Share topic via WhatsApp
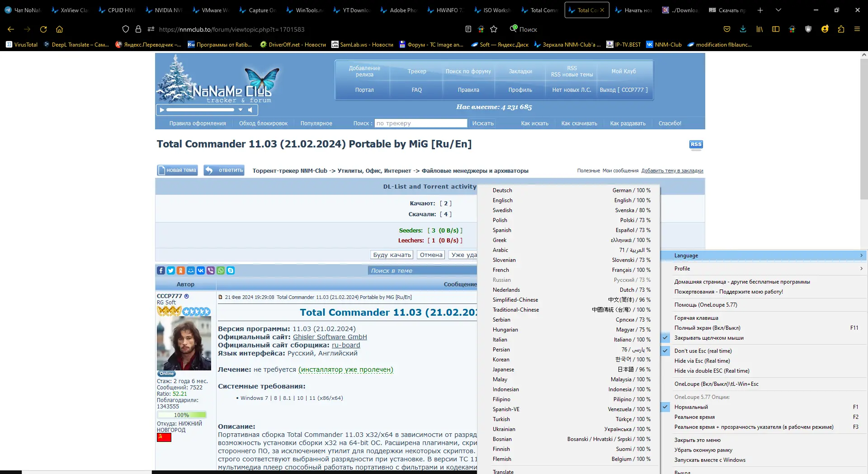The image size is (868, 474). (221, 270)
